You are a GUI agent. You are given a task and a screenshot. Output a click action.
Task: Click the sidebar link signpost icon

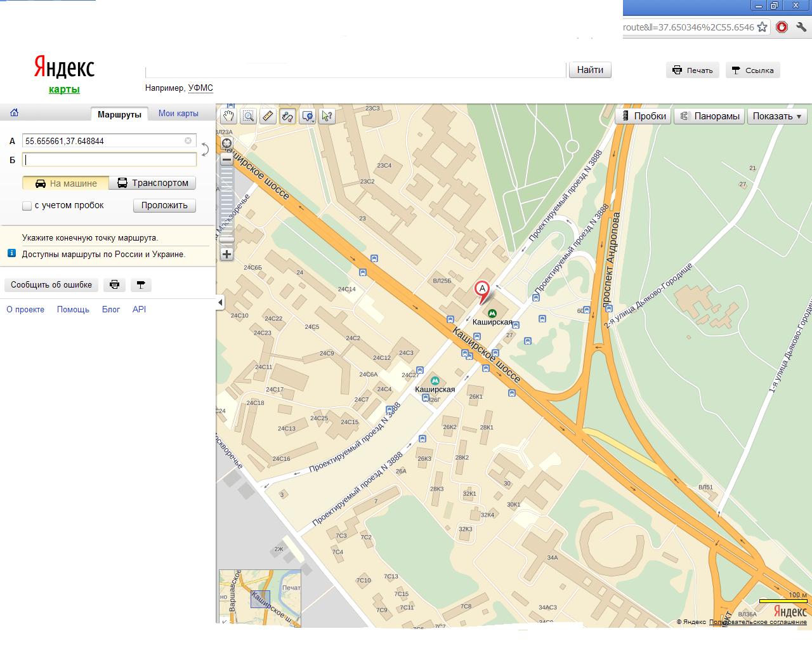point(141,285)
